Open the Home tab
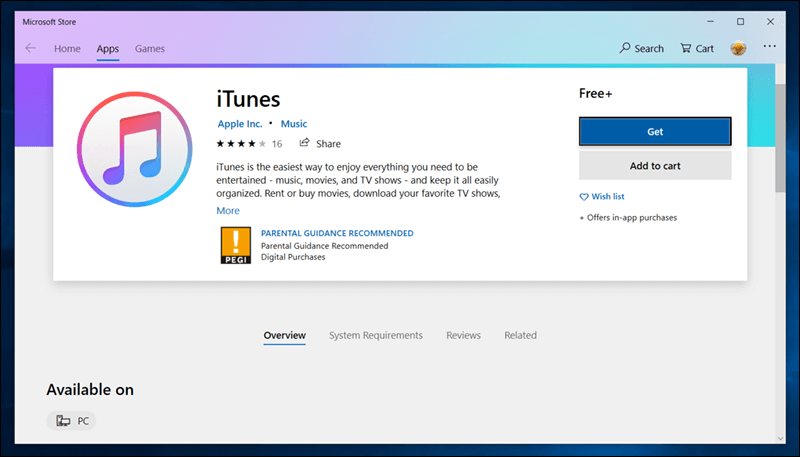The height and width of the screenshot is (457, 800). click(x=67, y=49)
